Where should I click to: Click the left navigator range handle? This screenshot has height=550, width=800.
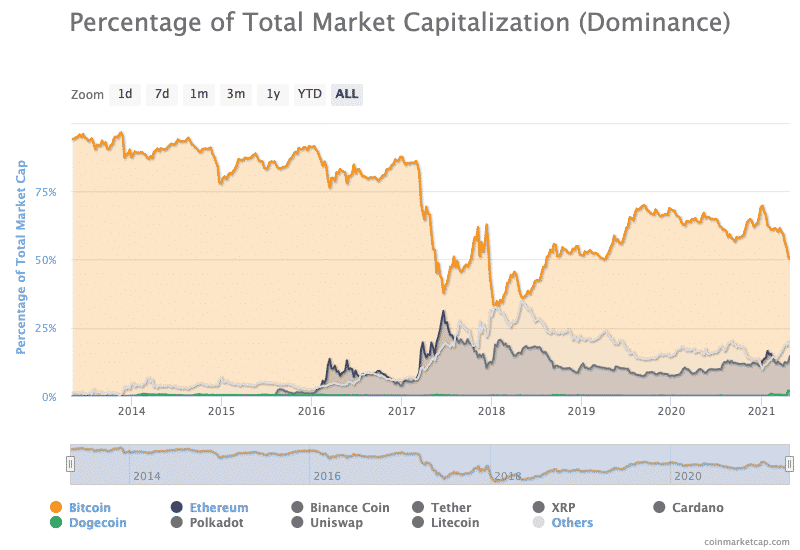[x=70, y=464]
